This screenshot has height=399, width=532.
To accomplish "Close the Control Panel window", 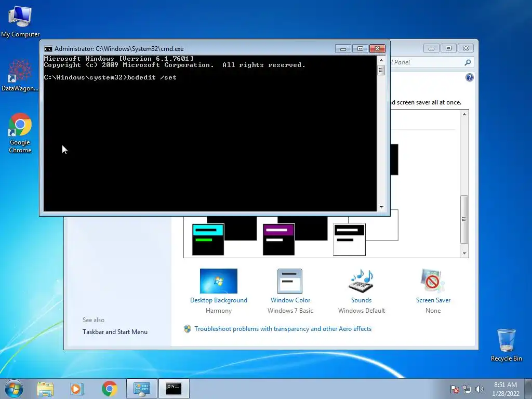I will click(x=465, y=48).
